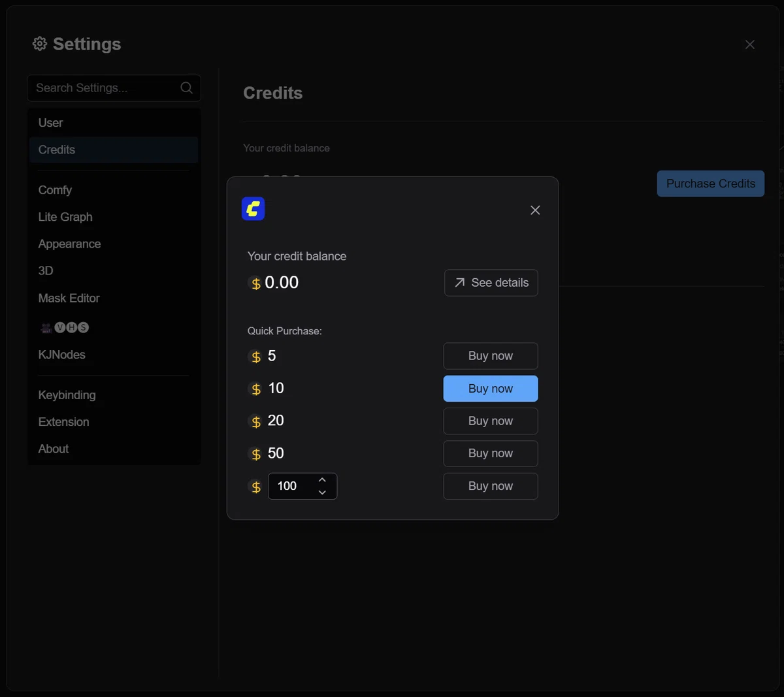This screenshot has height=697, width=784.
Task: Decrease custom amount with down arrow
Action: [322, 493]
